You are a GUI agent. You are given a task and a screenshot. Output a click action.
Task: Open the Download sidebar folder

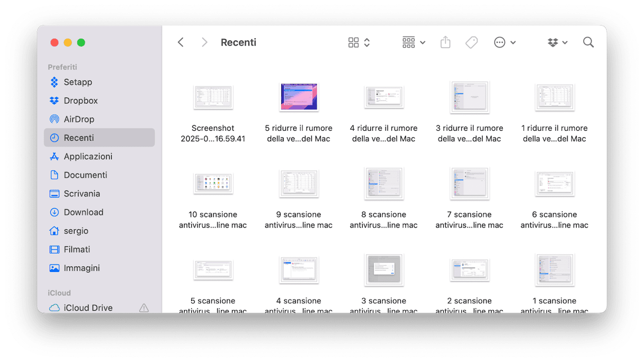(83, 212)
